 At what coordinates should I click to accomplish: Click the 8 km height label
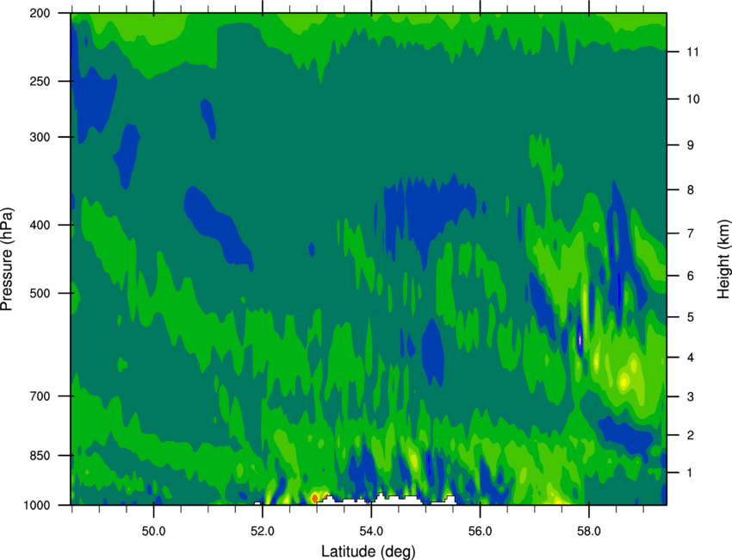(691, 190)
